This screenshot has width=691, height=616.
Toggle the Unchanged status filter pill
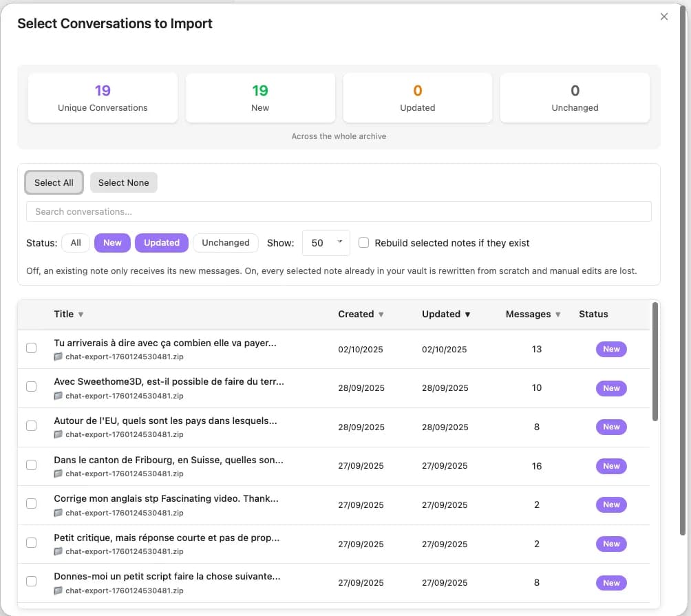click(x=226, y=243)
